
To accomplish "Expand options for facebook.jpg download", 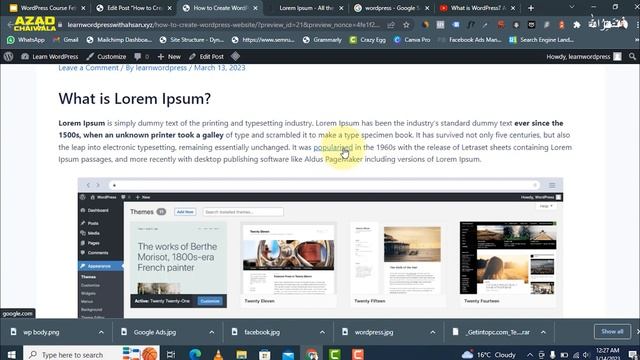I will click(322, 332).
